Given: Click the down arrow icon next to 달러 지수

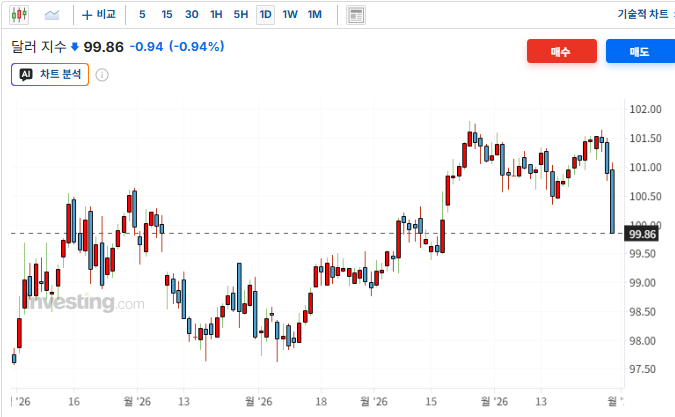Looking at the screenshot, I should coord(74,46).
